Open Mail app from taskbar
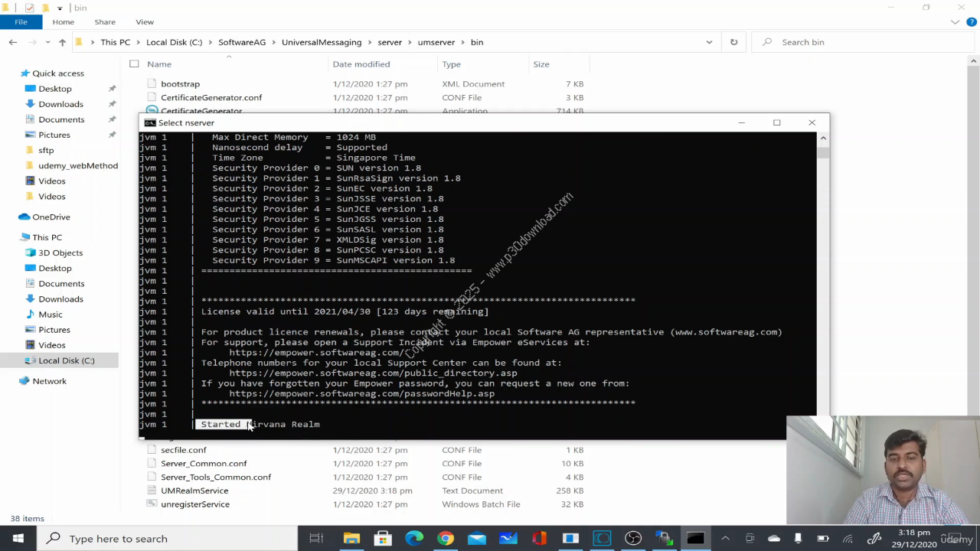 point(477,539)
